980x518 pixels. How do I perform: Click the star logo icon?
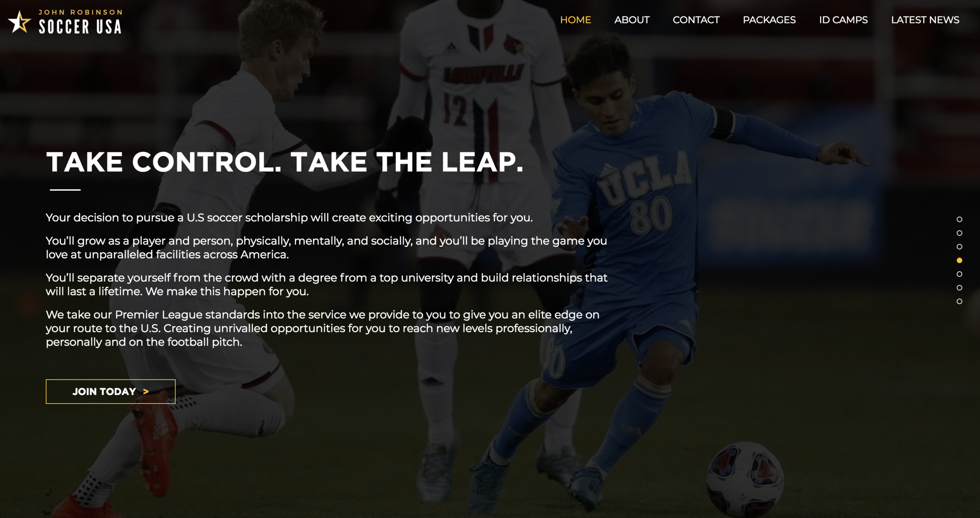click(x=20, y=22)
